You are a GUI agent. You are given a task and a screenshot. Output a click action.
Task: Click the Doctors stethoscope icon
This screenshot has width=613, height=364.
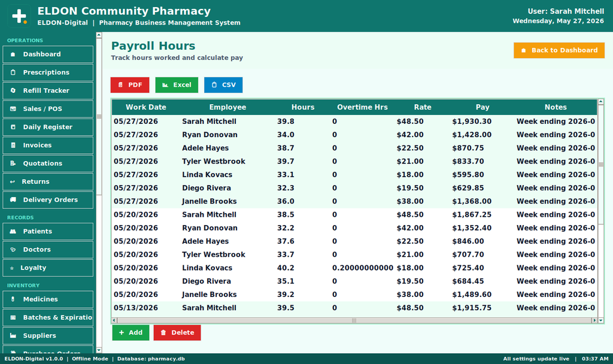tap(13, 250)
